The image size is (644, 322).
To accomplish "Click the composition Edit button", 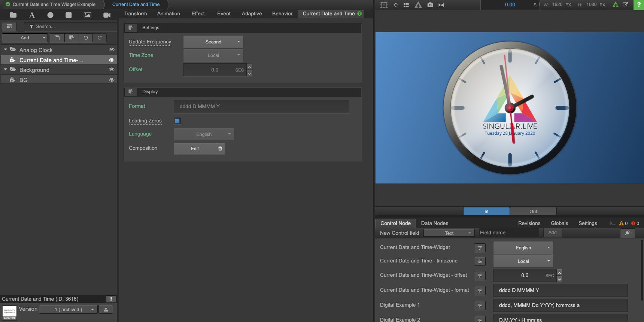I will (195, 149).
